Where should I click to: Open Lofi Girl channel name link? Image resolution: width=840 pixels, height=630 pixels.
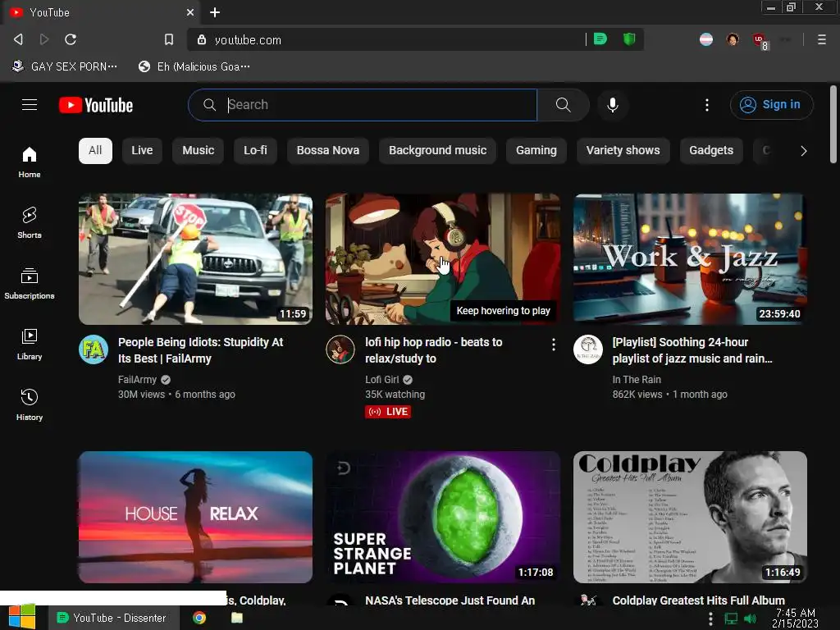pyautogui.click(x=382, y=379)
